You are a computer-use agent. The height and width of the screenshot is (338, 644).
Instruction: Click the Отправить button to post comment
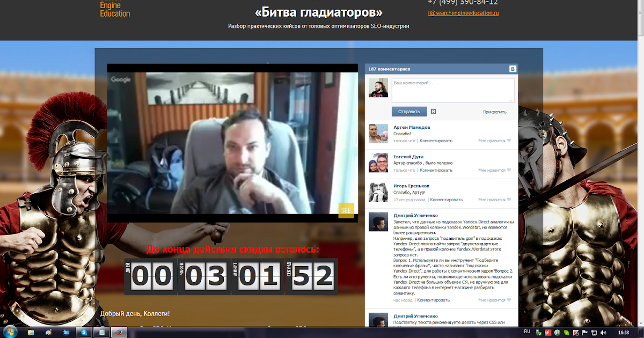coord(409,112)
